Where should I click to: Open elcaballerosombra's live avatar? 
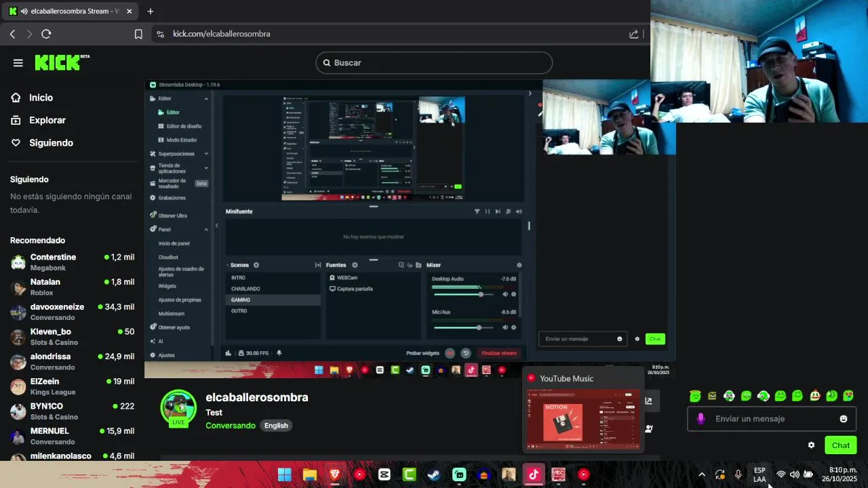click(x=178, y=408)
